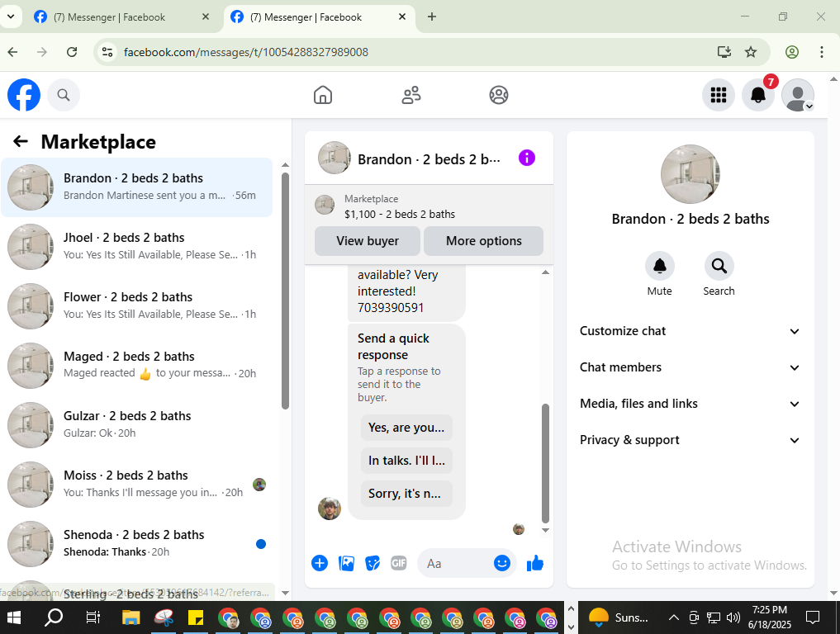840x634 pixels.
Task: Expand Customize chat section
Action: pos(690,331)
